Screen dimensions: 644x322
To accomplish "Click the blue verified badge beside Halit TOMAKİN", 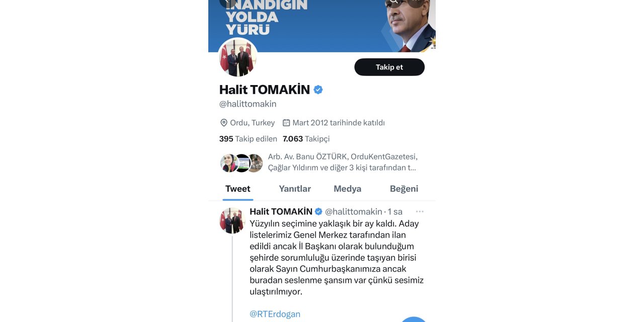I will (x=317, y=89).
